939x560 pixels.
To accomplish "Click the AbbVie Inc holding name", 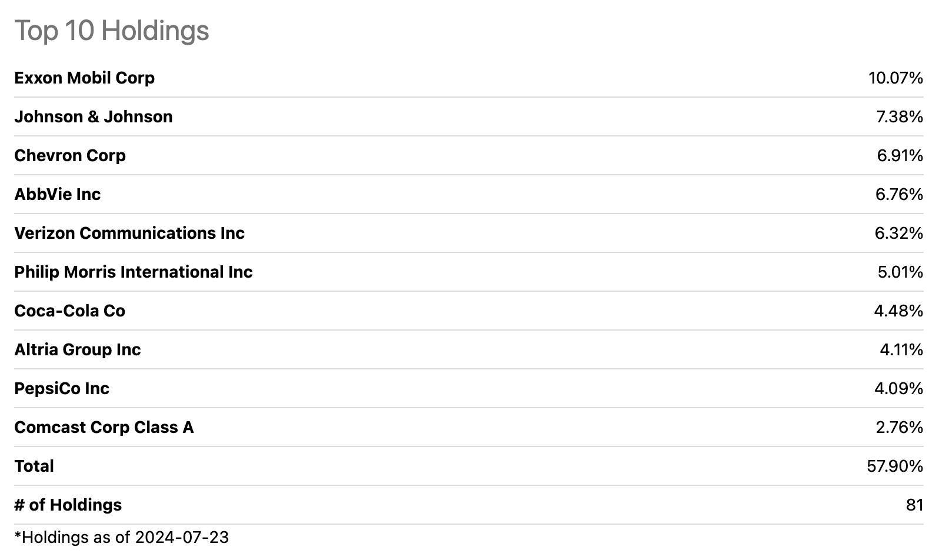I will (57, 195).
